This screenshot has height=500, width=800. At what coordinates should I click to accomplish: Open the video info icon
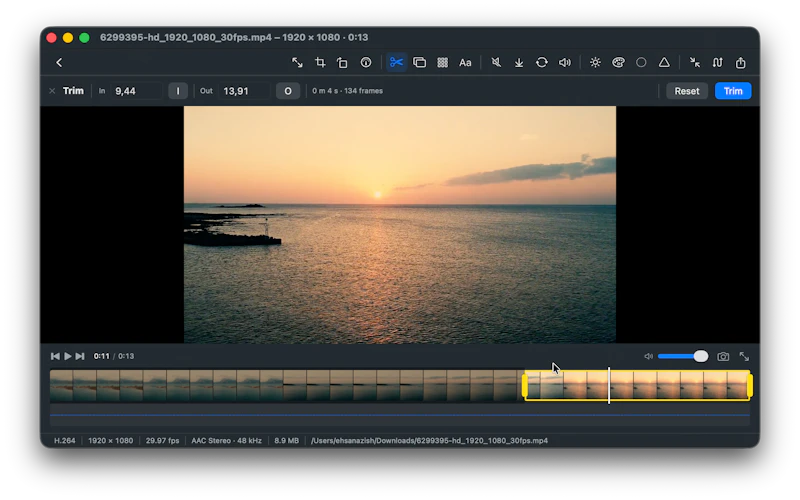tap(366, 63)
